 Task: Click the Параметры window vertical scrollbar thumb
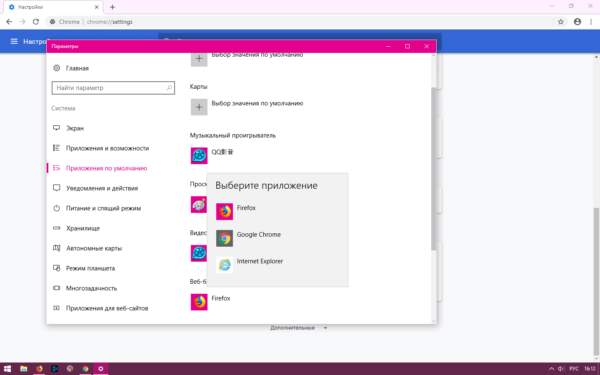434,168
